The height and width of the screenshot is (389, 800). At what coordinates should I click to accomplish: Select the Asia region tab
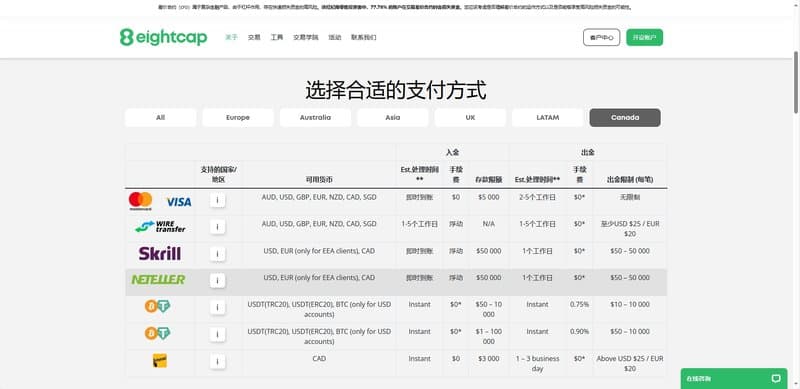pos(393,117)
